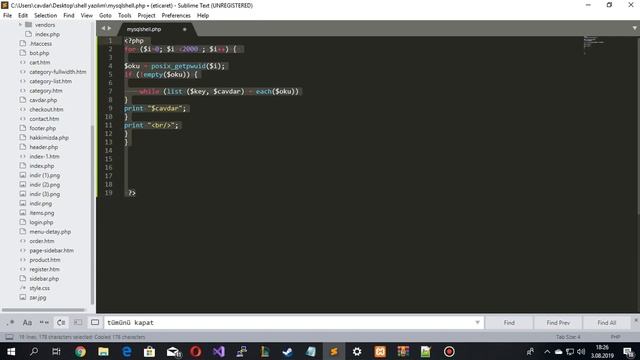Open the Edit menu

(x=23, y=16)
